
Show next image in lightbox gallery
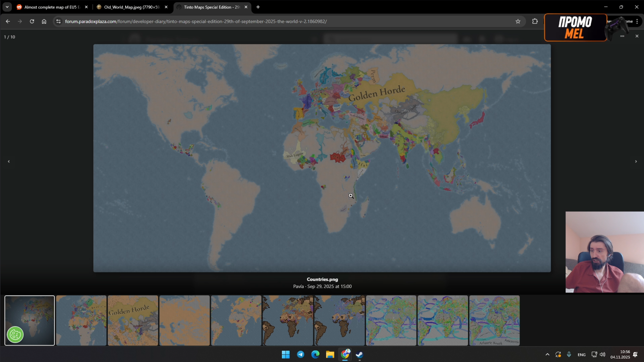[x=636, y=162]
